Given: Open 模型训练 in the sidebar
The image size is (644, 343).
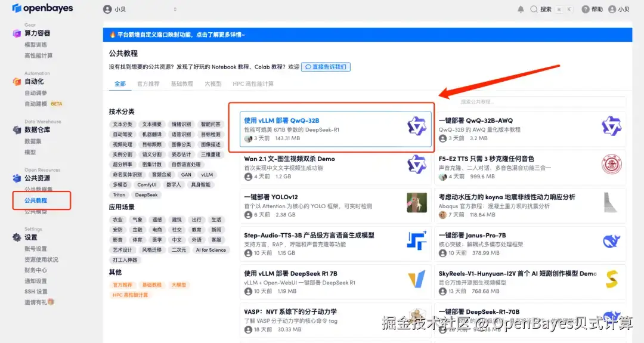Looking at the screenshot, I should tap(36, 45).
